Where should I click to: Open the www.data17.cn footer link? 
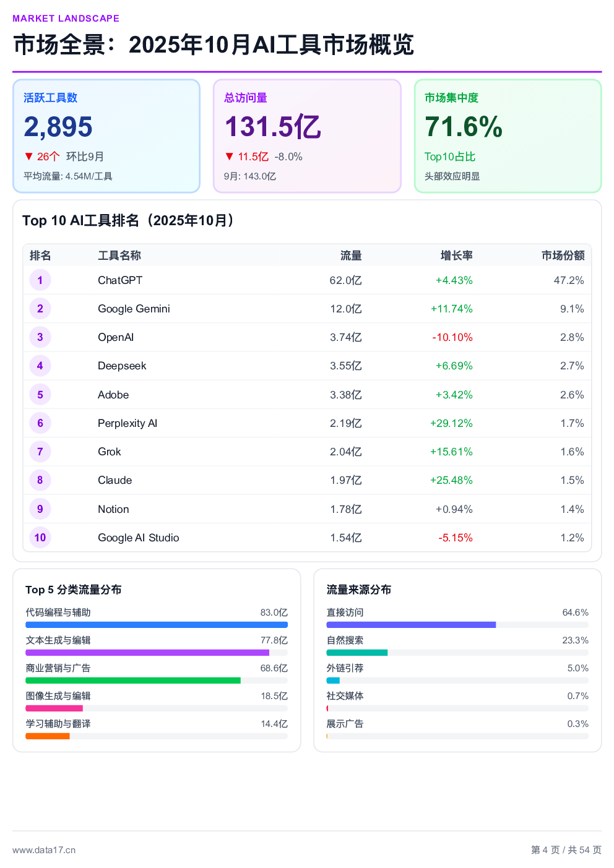[44, 850]
